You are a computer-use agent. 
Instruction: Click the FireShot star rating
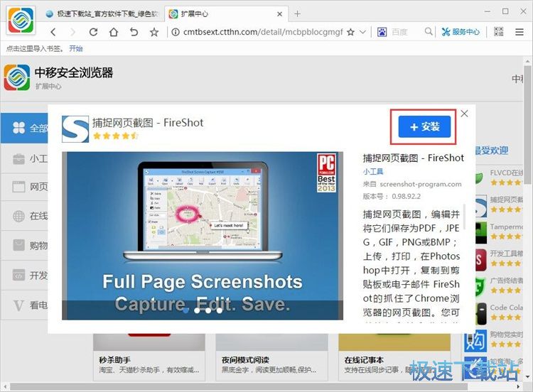click(115, 136)
